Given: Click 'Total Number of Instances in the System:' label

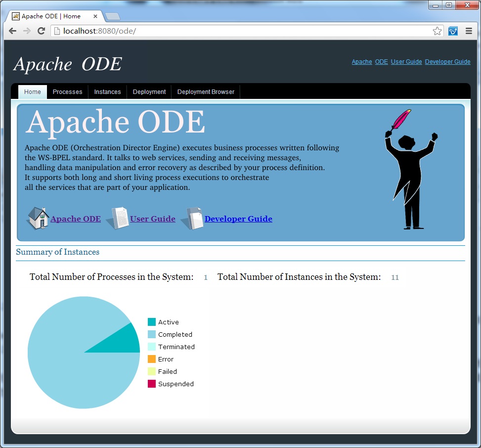Looking at the screenshot, I should 299,277.
